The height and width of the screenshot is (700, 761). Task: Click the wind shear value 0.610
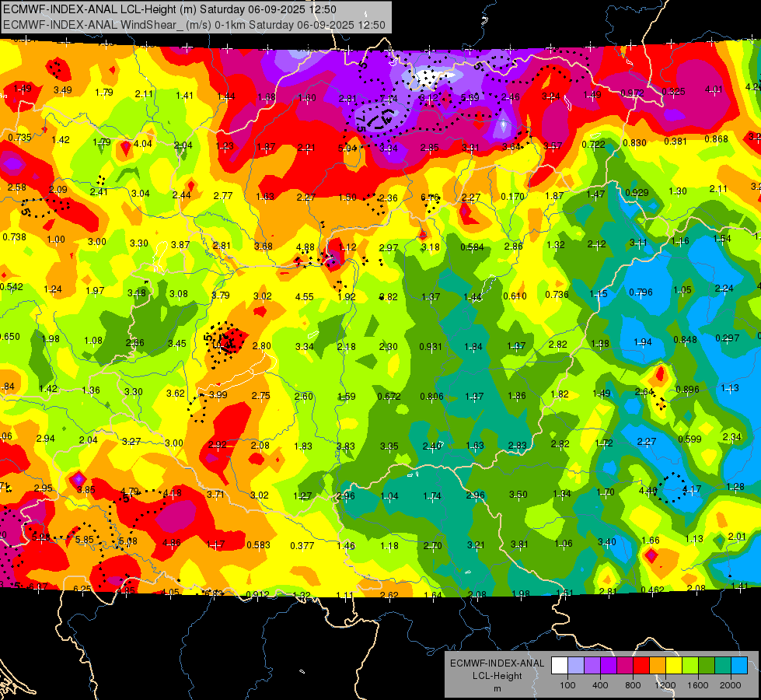point(515,296)
